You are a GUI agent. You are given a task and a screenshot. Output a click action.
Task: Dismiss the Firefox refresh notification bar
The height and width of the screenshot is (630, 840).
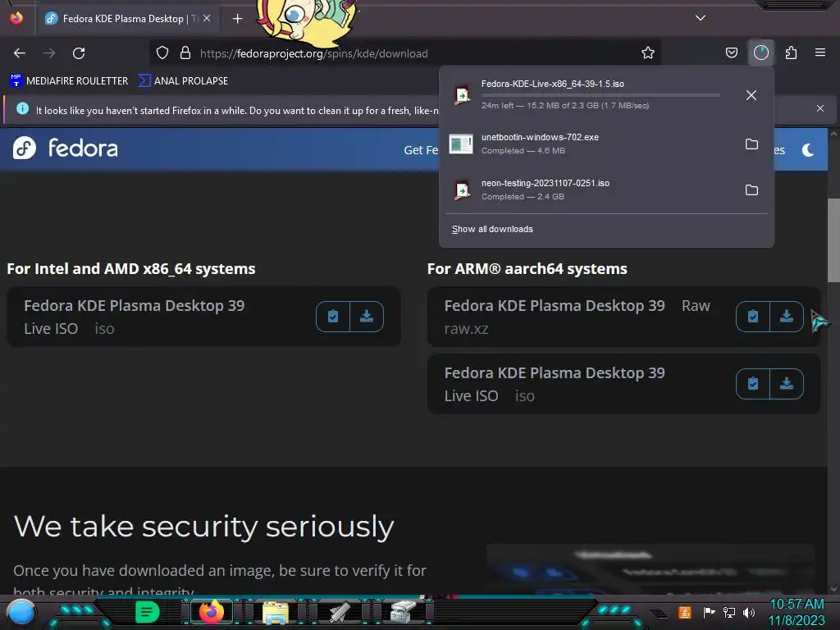819,109
